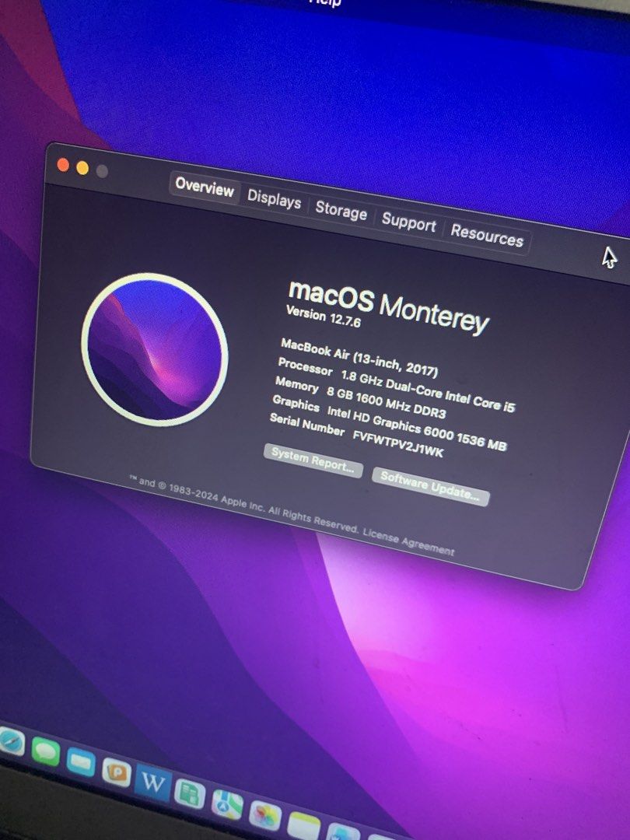
Task: Click the macOS Monterey circular logo
Action: (155, 349)
